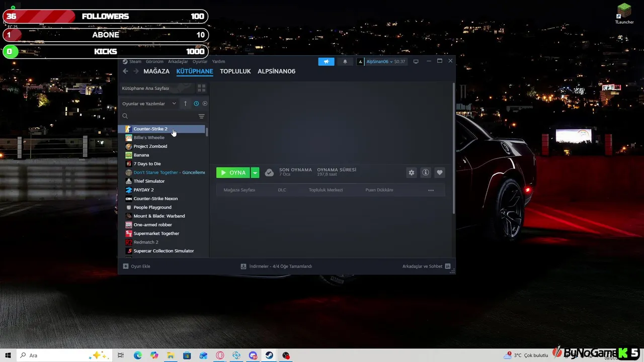Open game settings gear icon
Viewport: 644px width, 362px height.
[x=412, y=172]
